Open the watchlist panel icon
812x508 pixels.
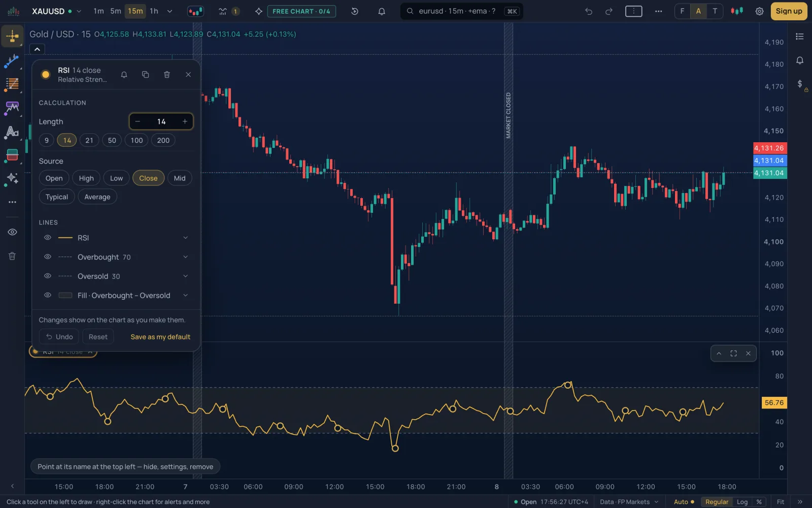click(800, 37)
